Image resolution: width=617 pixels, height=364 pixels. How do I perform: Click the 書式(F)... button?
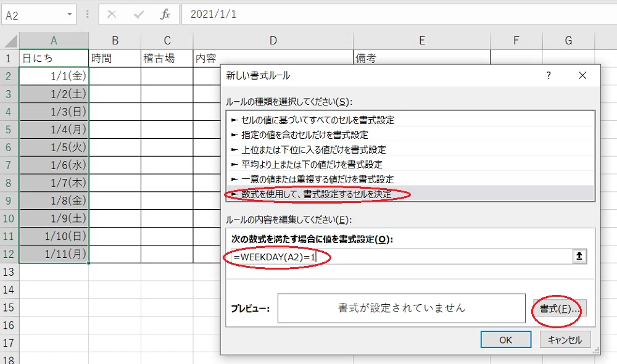pyautogui.click(x=560, y=309)
